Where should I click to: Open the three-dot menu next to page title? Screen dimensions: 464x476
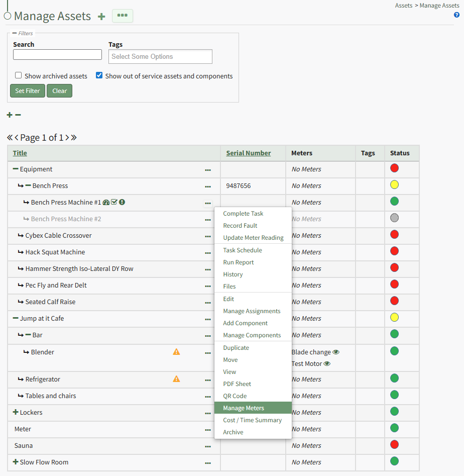(122, 16)
